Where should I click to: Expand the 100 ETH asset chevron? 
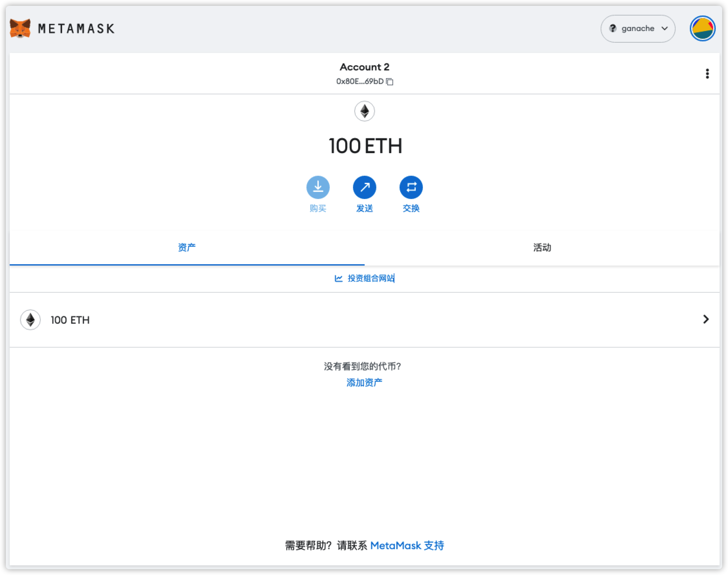pyautogui.click(x=706, y=319)
